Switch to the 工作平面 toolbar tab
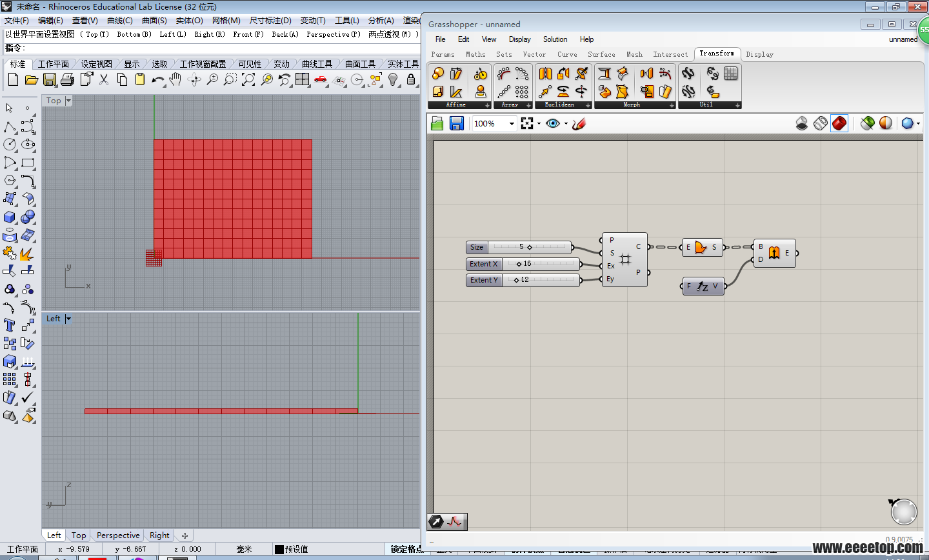This screenshot has width=929, height=560. tap(53, 64)
